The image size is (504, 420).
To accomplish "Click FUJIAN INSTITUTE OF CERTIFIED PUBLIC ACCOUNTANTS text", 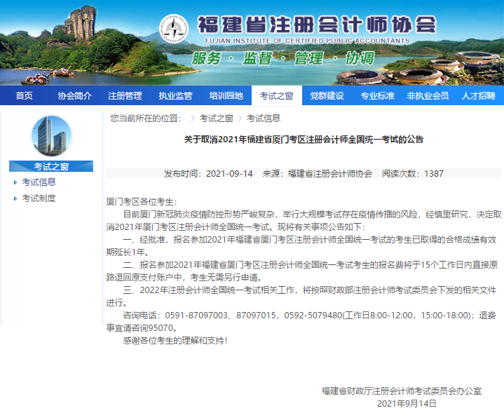I will (x=307, y=41).
